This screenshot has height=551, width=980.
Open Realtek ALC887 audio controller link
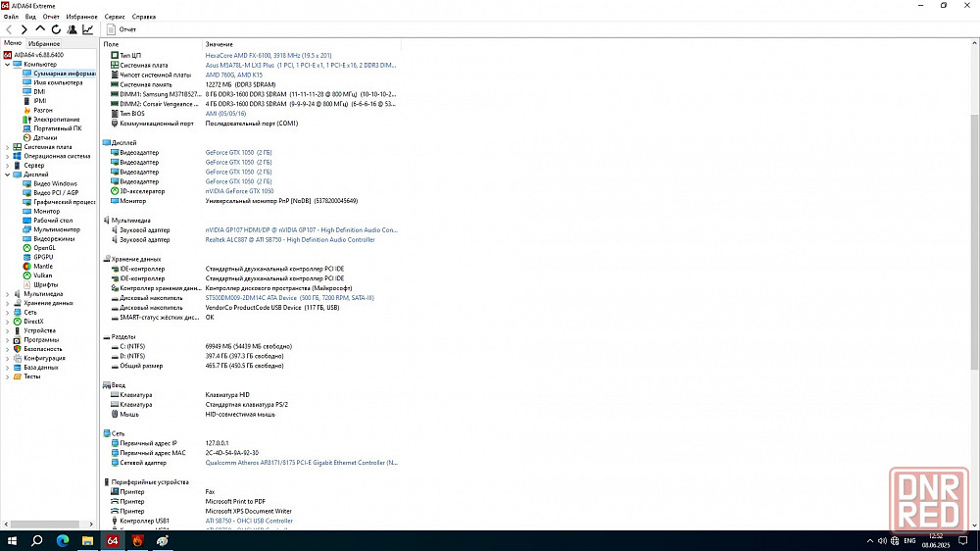point(290,240)
